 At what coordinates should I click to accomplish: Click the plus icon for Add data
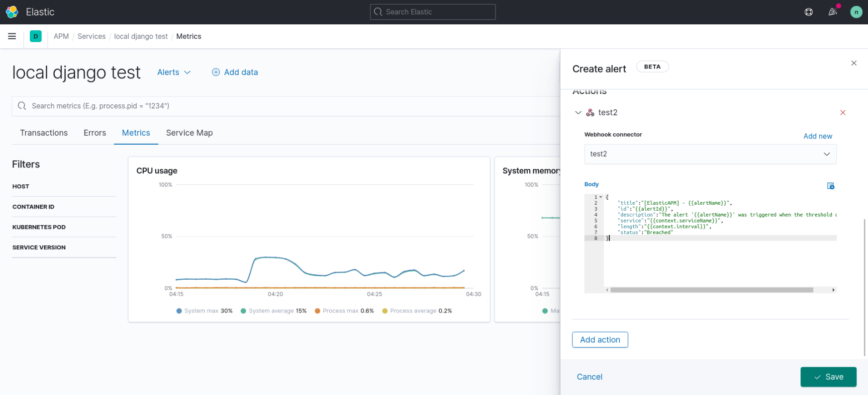(x=216, y=72)
